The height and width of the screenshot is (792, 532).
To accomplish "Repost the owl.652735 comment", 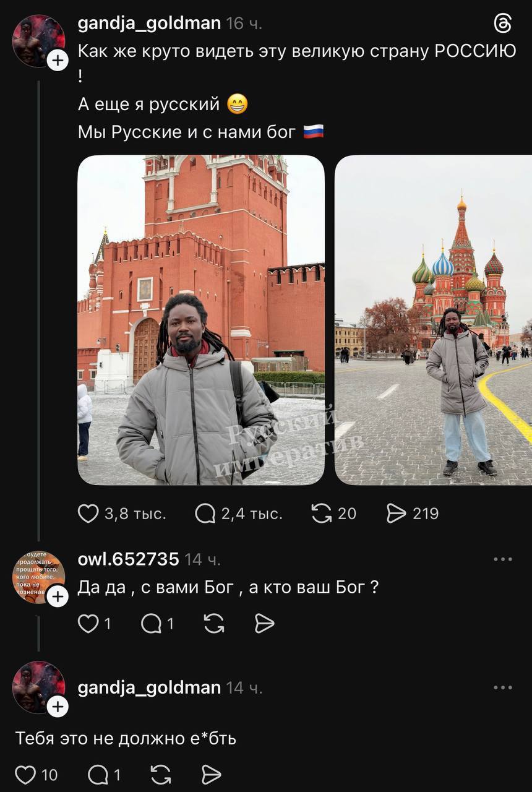I will (214, 624).
